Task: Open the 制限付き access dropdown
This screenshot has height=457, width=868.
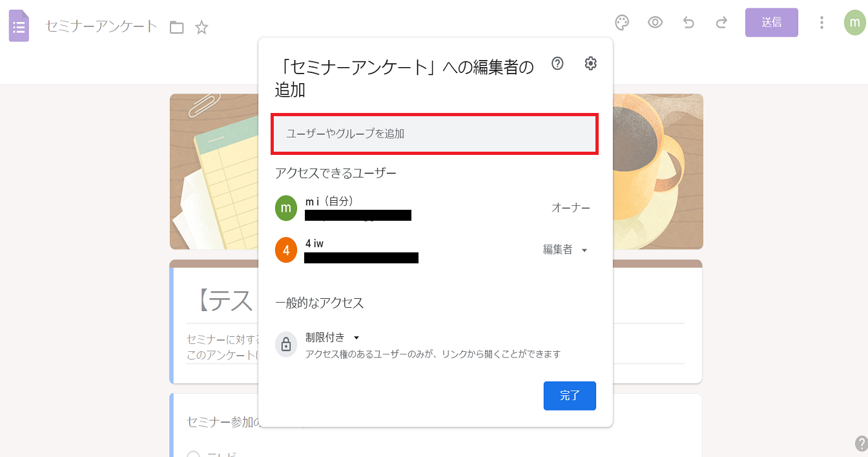Action: [332, 338]
